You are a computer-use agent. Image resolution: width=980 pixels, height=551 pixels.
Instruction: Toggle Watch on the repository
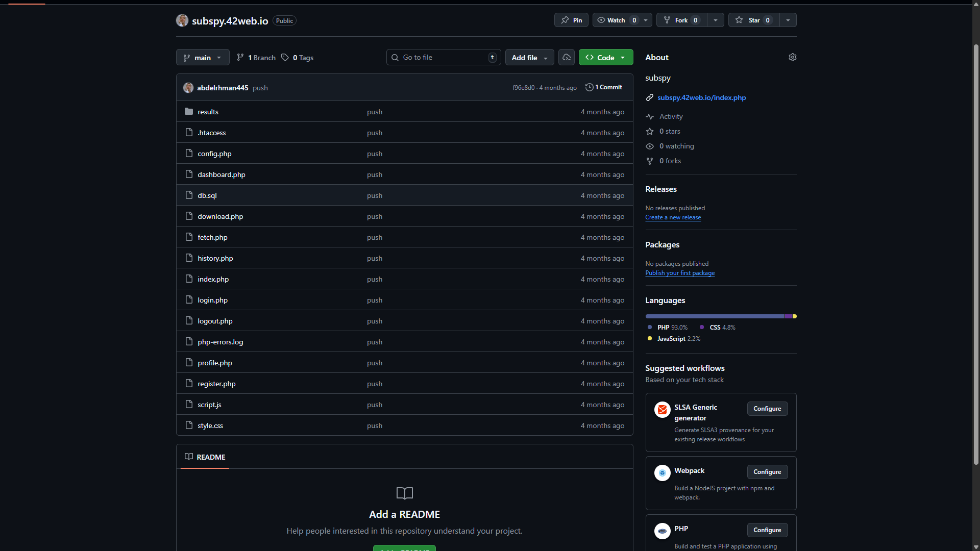tap(616, 20)
